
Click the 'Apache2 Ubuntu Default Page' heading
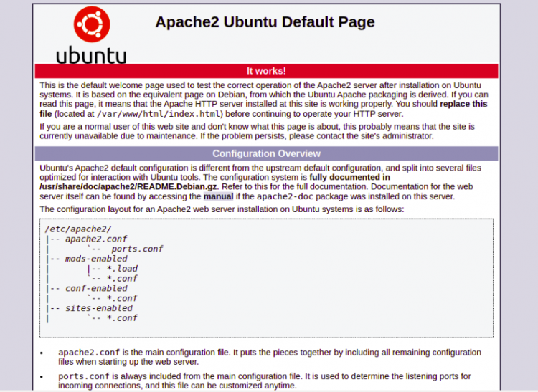[x=265, y=22]
